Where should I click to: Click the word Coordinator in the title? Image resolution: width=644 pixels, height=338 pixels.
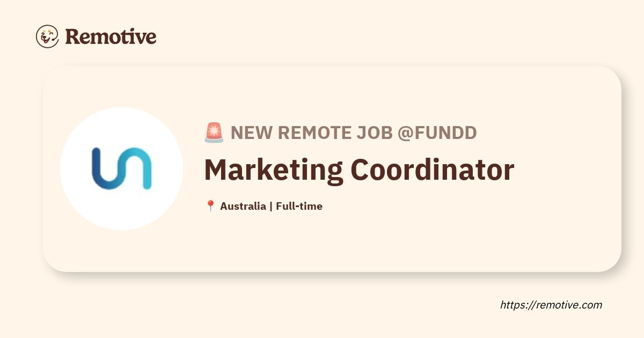tap(433, 170)
